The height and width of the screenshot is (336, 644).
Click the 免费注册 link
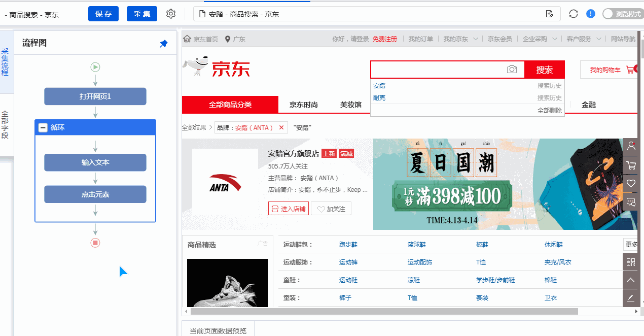pyautogui.click(x=385, y=39)
